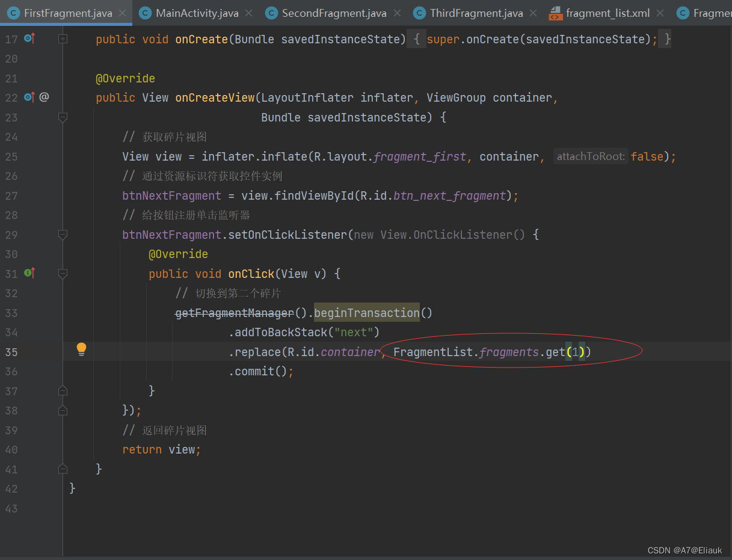Viewport: 732px width, 560px height.
Task: Click the onClick method name on line 31
Action: [x=251, y=274]
